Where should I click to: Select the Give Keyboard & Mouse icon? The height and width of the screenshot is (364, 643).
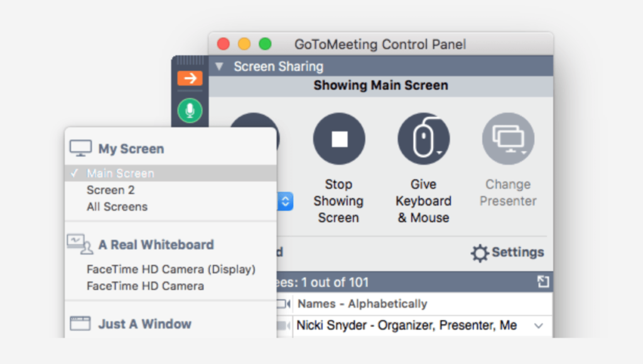pos(423,139)
